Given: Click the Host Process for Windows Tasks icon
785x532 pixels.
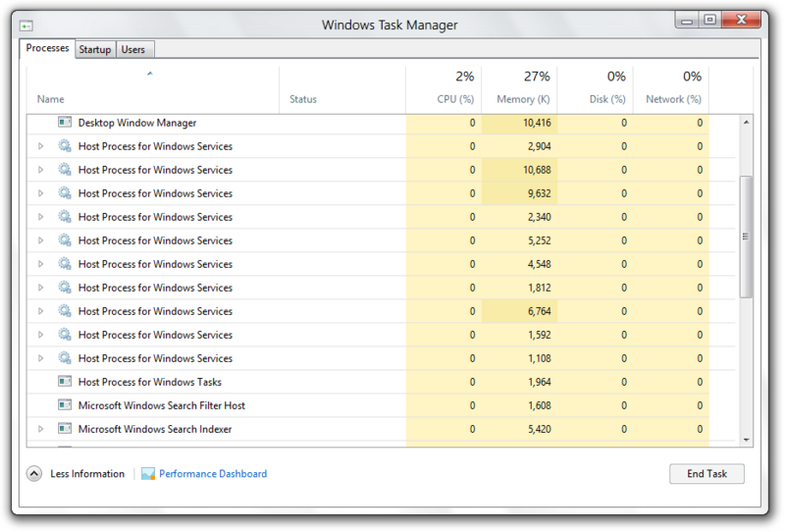Looking at the screenshot, I should [65, 382].
